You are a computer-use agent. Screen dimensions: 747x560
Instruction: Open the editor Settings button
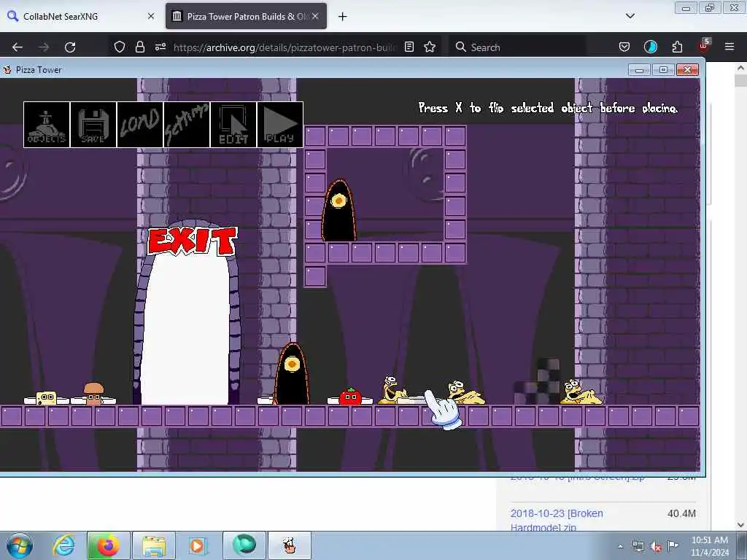(x=186, y=125)
